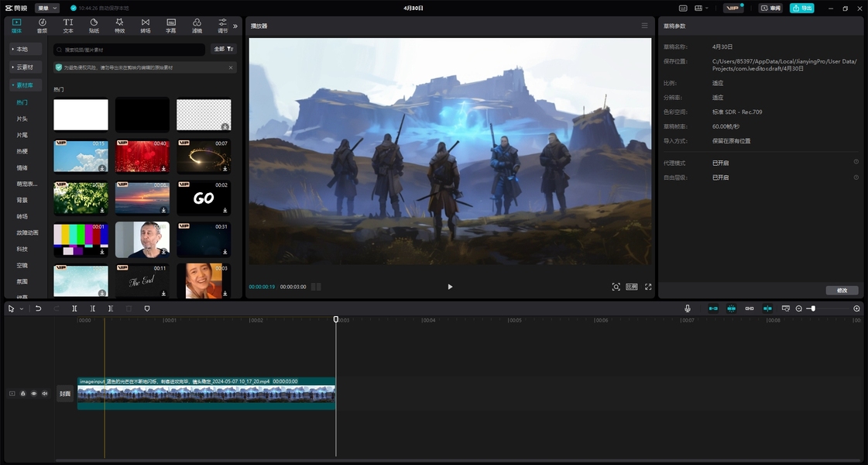The height and width of the screenshot is (465, 868).
Task: Click the 代理模式 help icon
Action: pyautogui.click(x=856, y=162)
